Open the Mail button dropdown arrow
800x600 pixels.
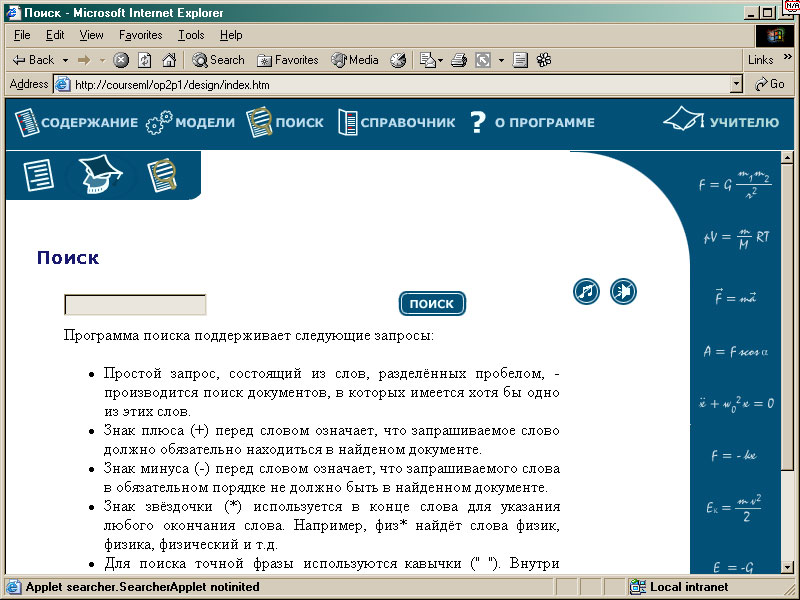tap(441, 60)
